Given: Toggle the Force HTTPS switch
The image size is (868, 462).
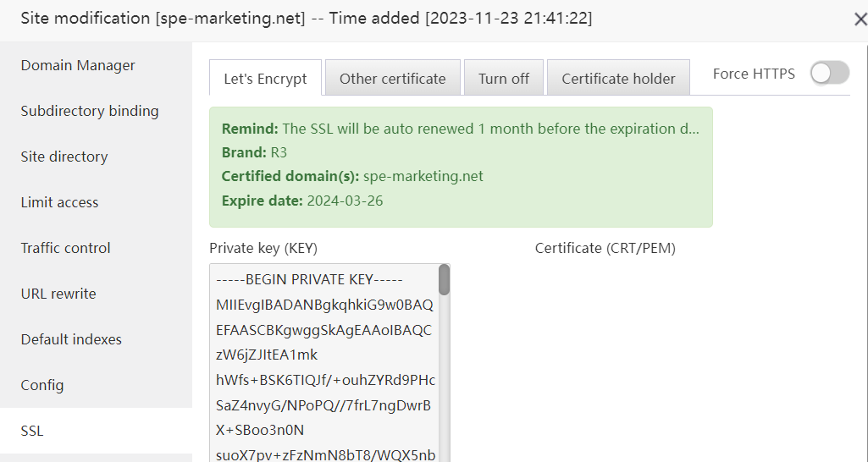Looking at the screenshot, I should [x=829, y=74].
